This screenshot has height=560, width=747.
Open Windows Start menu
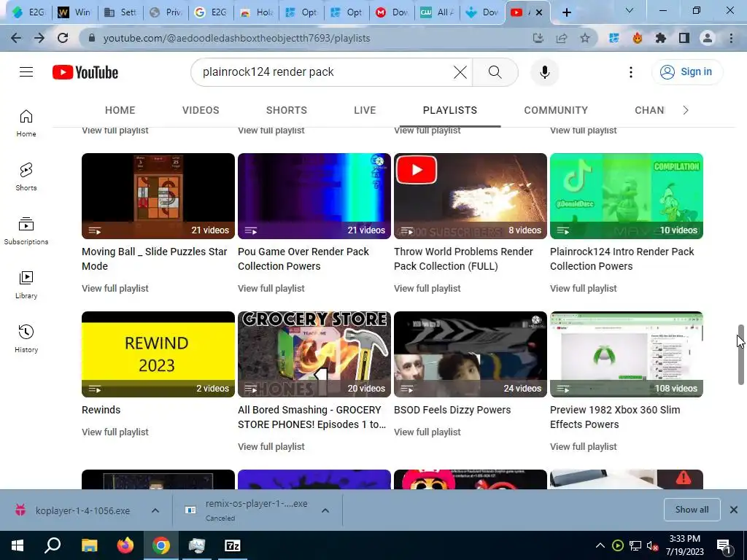(x=18, y=545)
